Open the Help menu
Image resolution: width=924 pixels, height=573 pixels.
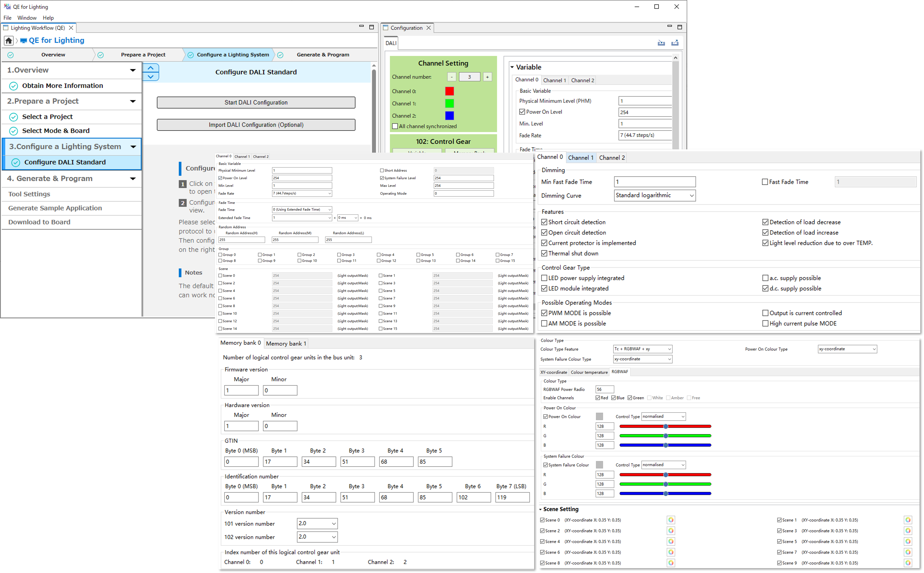pos(48,18)
